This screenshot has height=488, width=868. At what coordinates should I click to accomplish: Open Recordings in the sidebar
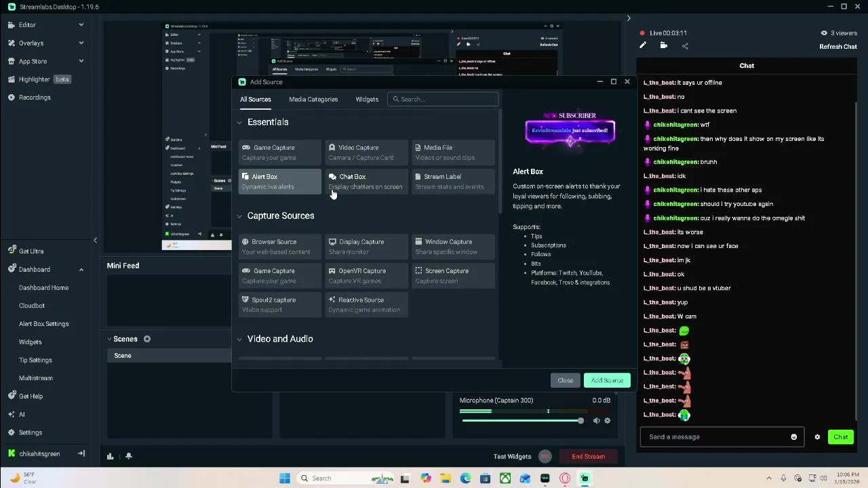(35, 98)
